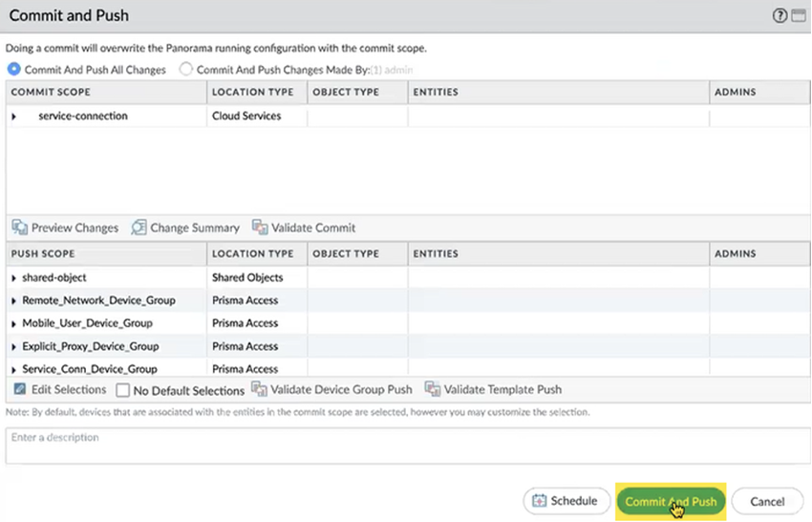The height and width of the screenshot is (522, 812).
Task: Click the Enter a description text field
Action: 406,446
